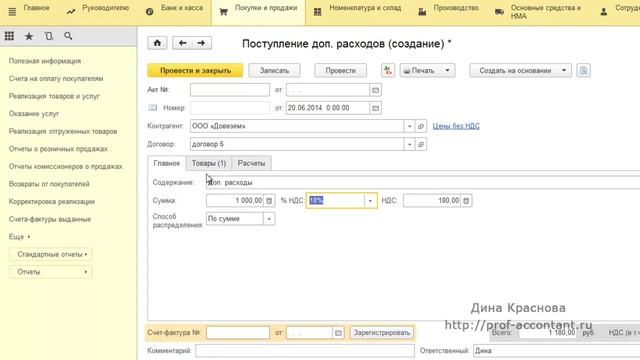640x360 pixels.
Task: Expand Еще in sidebar
Action: pos(19,237)
